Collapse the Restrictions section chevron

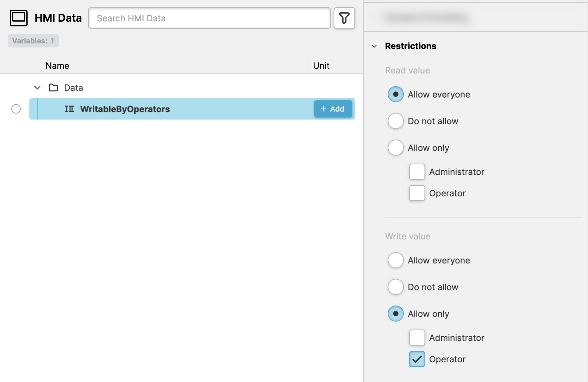pos(374,46)
